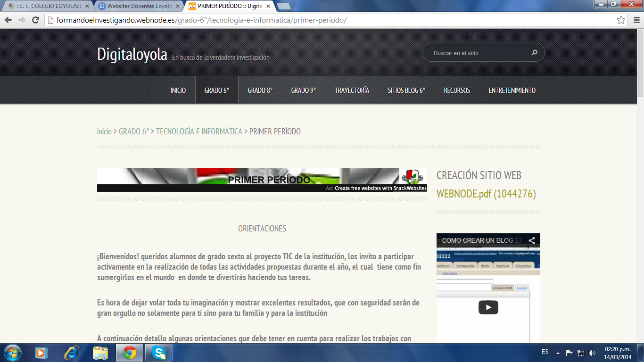Bookmark this page with star icon
This screenshot has height=362, width=644.
point(621,20)
